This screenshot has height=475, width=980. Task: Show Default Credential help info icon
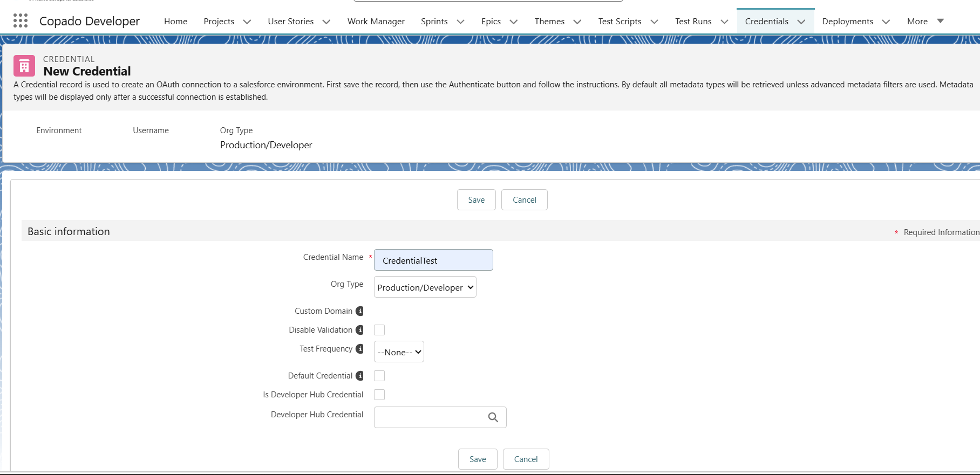pos(360,376)
